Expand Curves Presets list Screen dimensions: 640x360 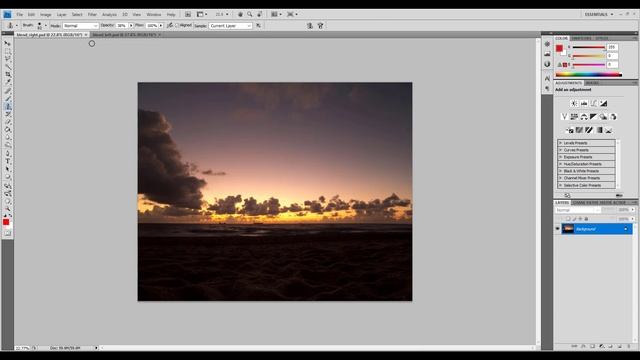tap(561, 150)
